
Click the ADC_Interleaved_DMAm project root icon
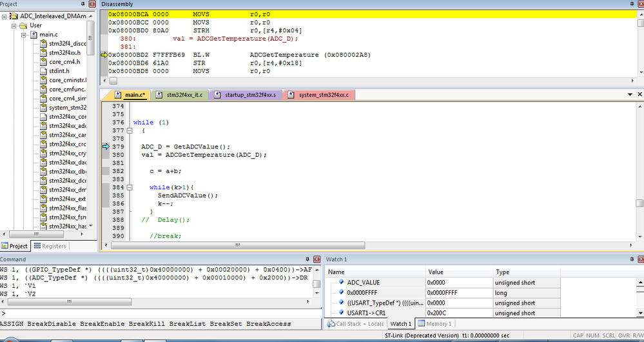coord(14,16)
